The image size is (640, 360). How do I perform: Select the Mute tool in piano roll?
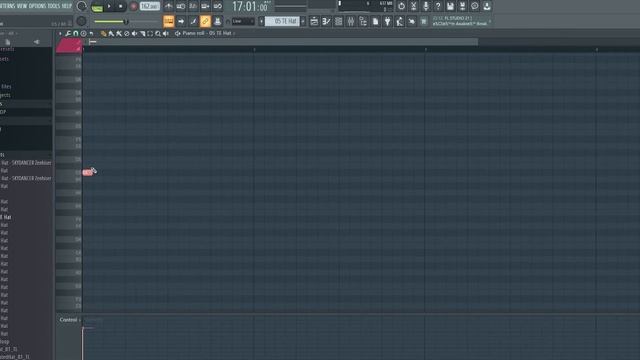[x=134, y=33]
